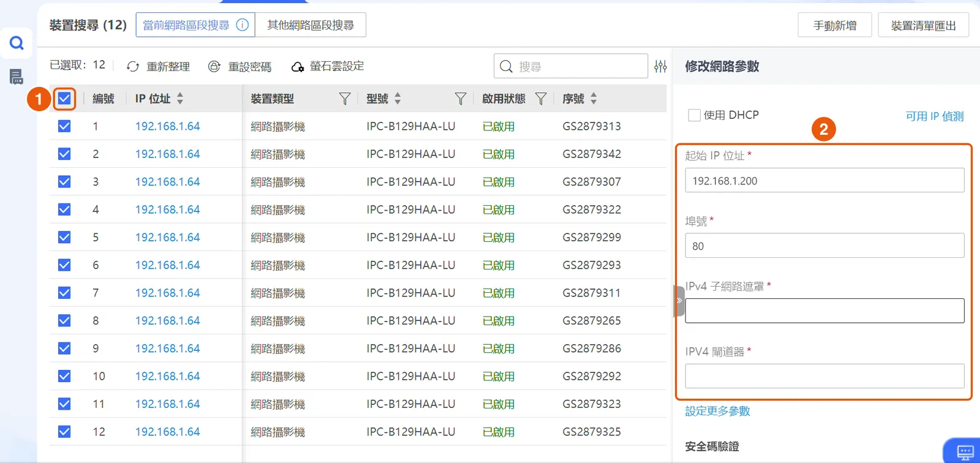
Task: Filter the 裝置類型 column
Action: (345, 99)
